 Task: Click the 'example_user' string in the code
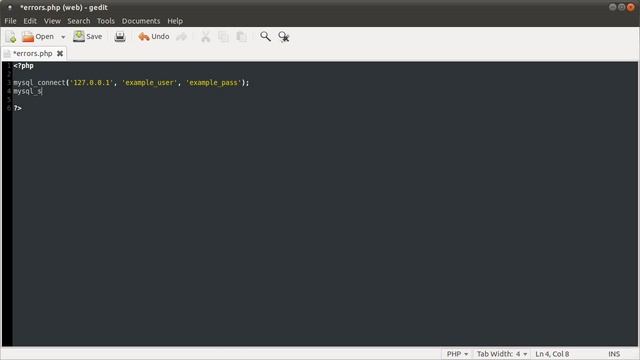149,82
